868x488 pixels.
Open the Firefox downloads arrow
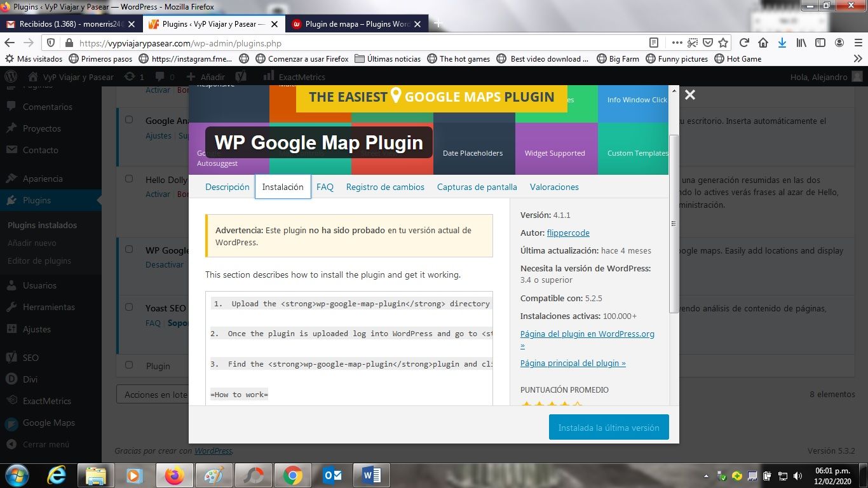click(782, 43)
